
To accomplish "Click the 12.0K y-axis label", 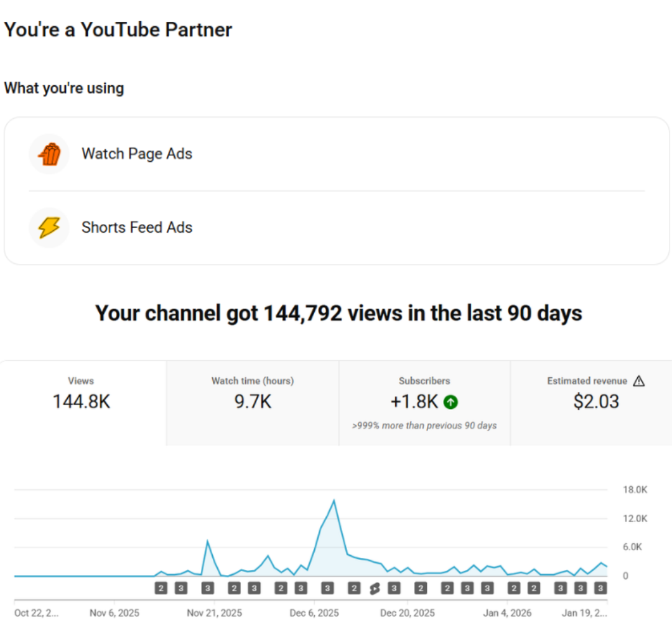I will [x=635, y=519].
